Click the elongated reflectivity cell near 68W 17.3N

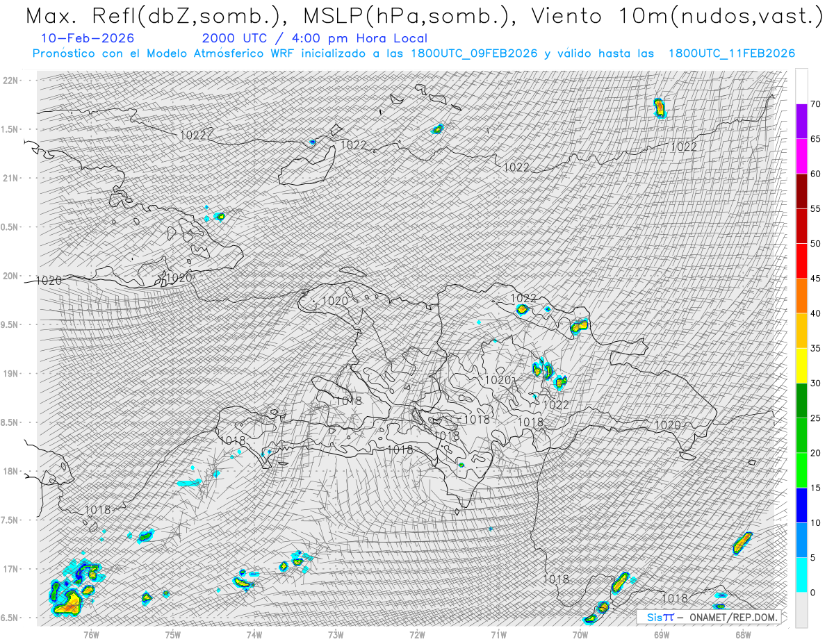click(742, 543)
